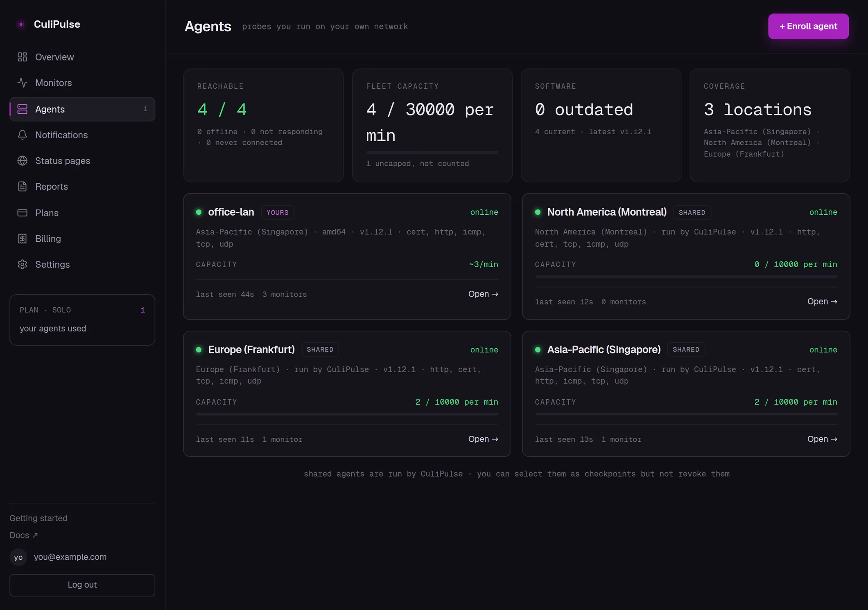Click the 'Agents' page heading
868x610 pixels.
pos(208,26)
